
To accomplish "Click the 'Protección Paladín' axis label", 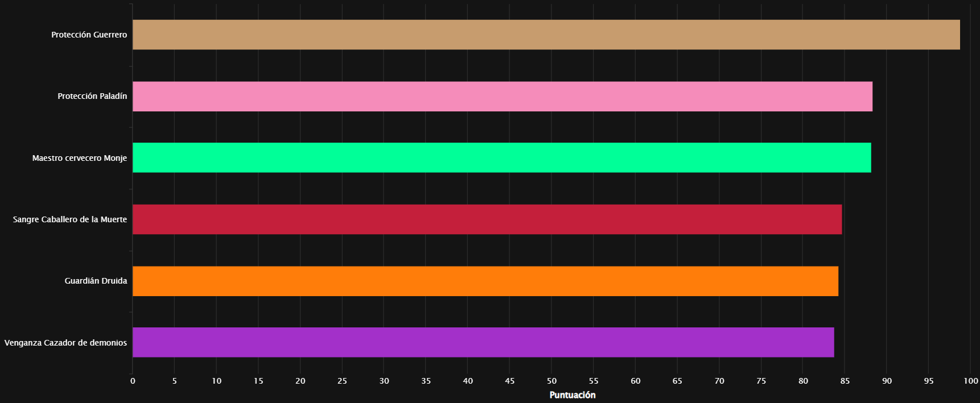I will (92, 96).
